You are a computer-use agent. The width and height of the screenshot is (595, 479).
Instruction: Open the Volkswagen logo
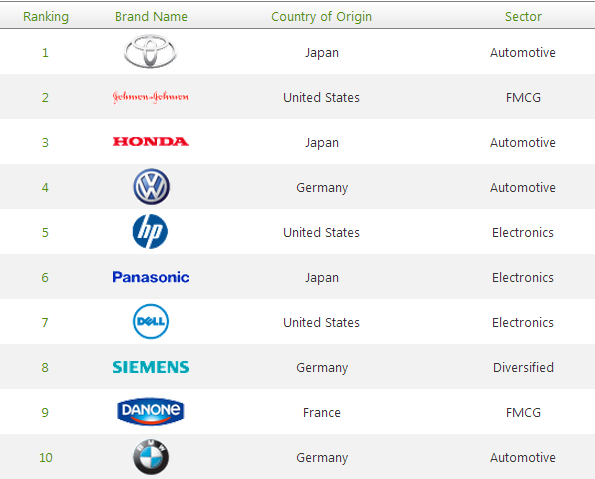pos(151,187)
